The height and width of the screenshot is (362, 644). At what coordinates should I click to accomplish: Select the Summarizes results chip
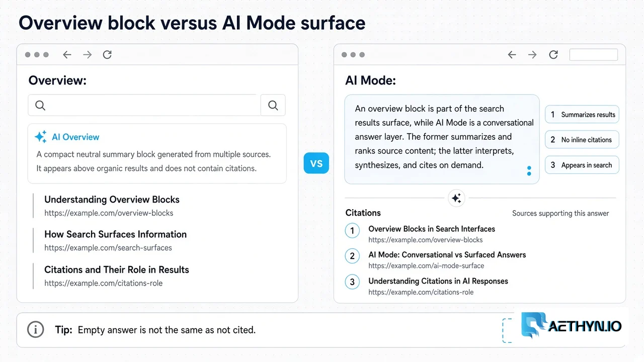(x=582, y=115)
